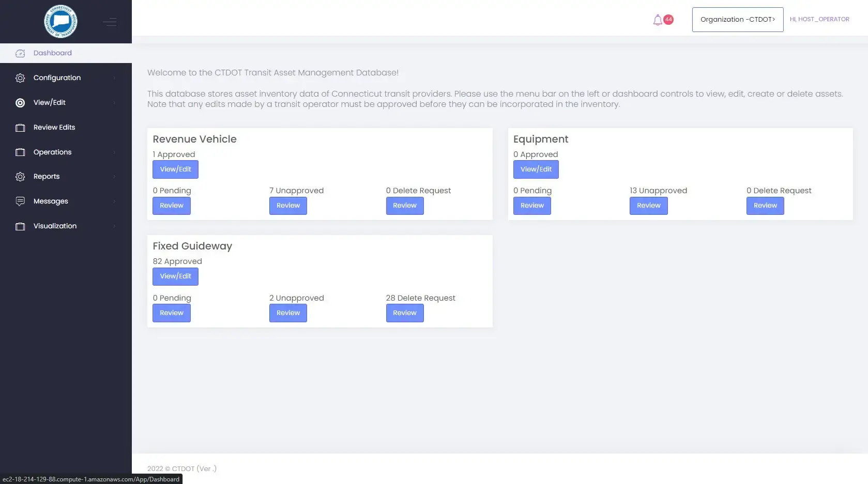
Task: Click the CTDOT logo in sidebar header
Action: point(60,22)
